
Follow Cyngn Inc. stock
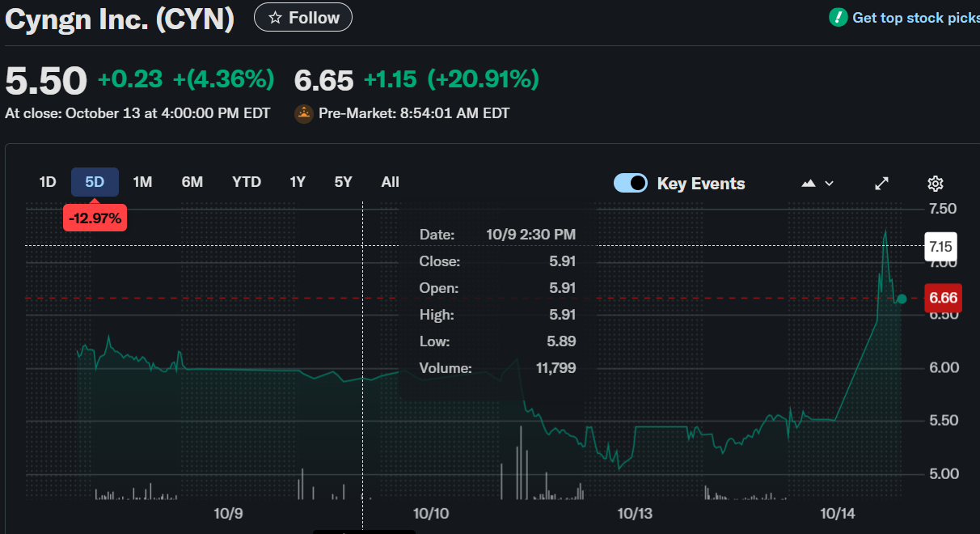click(x=303, y=17)
